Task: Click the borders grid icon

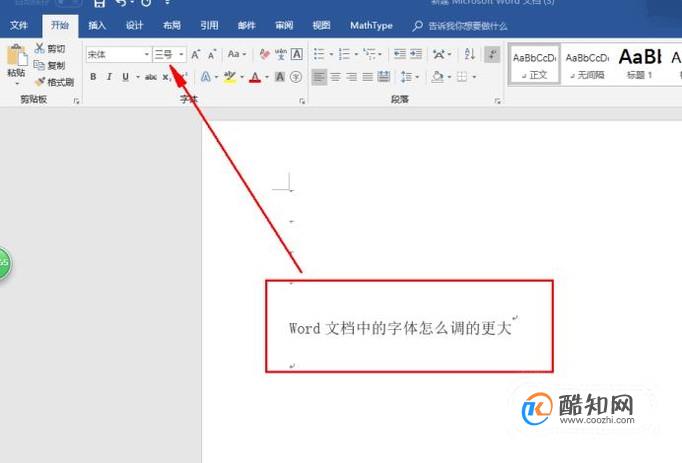Action: (x=462, y=77)
